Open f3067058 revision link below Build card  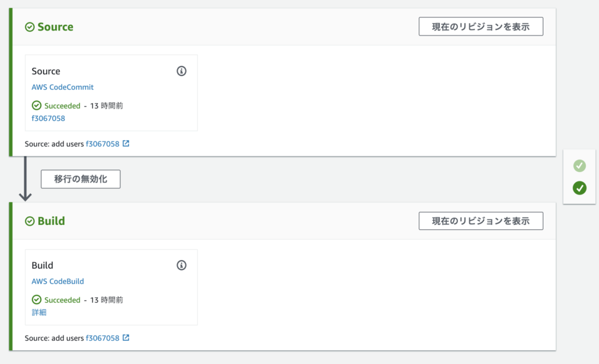point(102,338)
